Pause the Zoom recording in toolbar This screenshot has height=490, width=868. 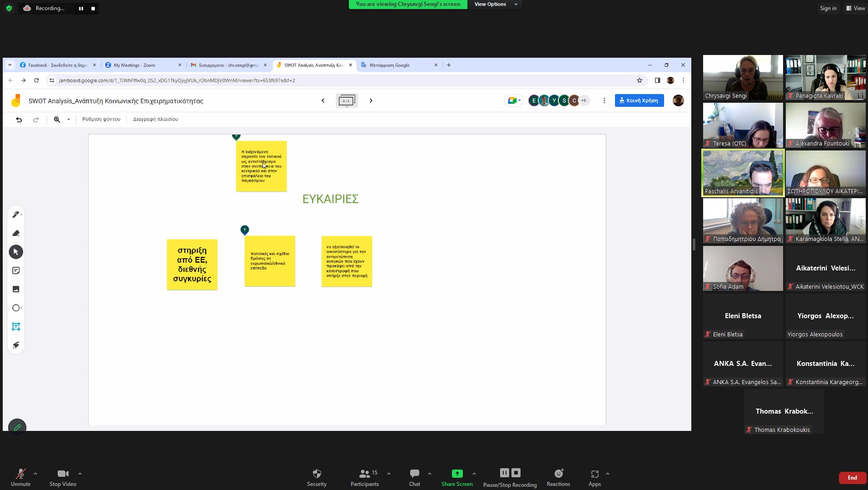[x=504, y=473]
